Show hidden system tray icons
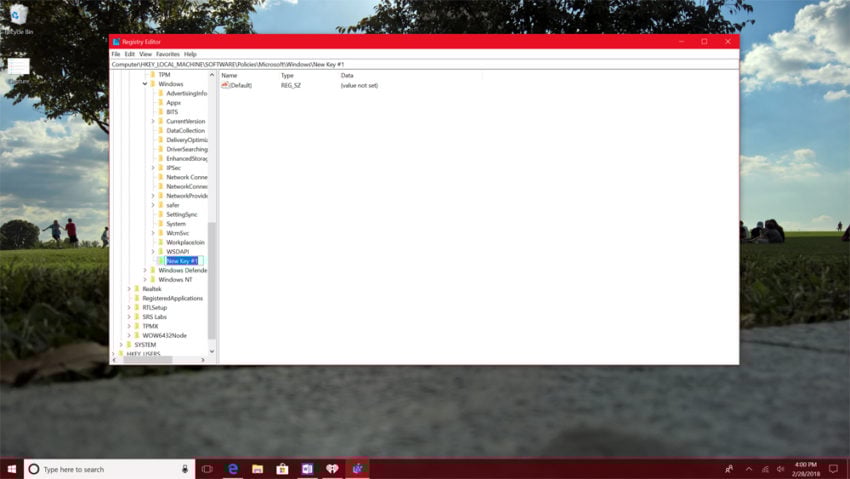850x479 pixels. pyautogui.click(x=749, y=469)
